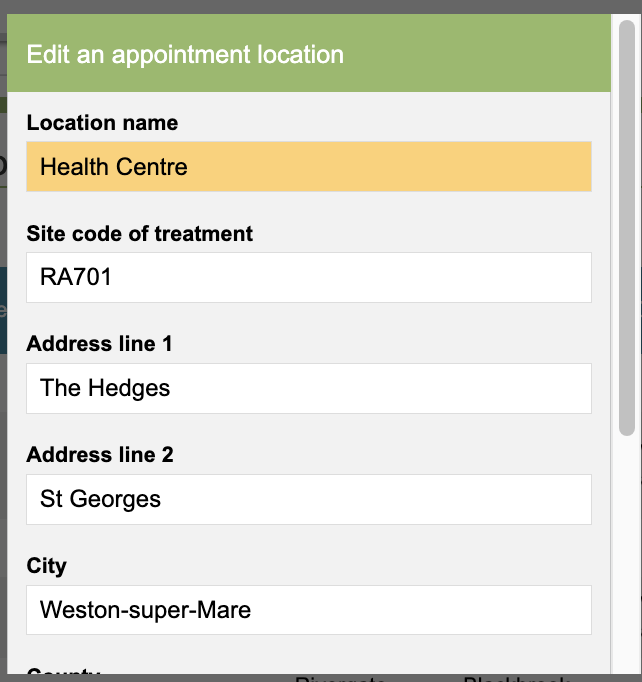Click the "Edit an appointment location" heading

point(185,54)
